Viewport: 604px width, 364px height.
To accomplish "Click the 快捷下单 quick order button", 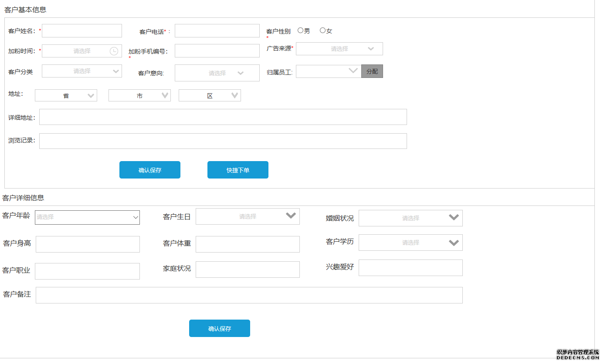I will [238, 169].
